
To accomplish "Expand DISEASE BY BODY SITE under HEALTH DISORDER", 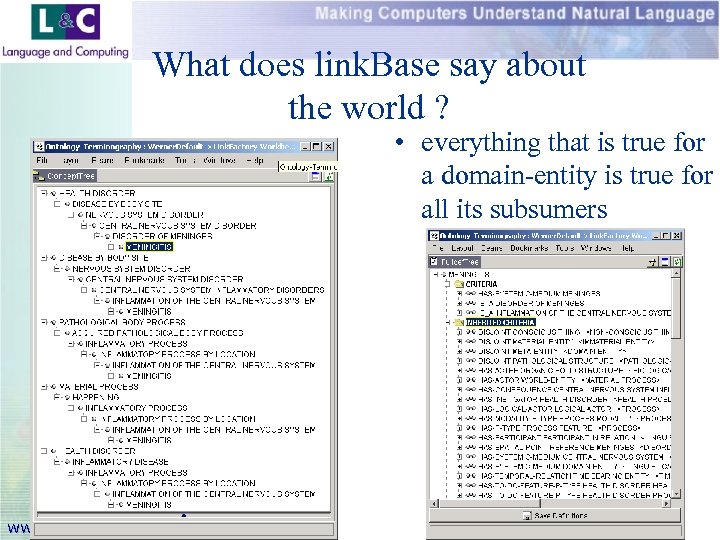I will [x=57, y=204].
